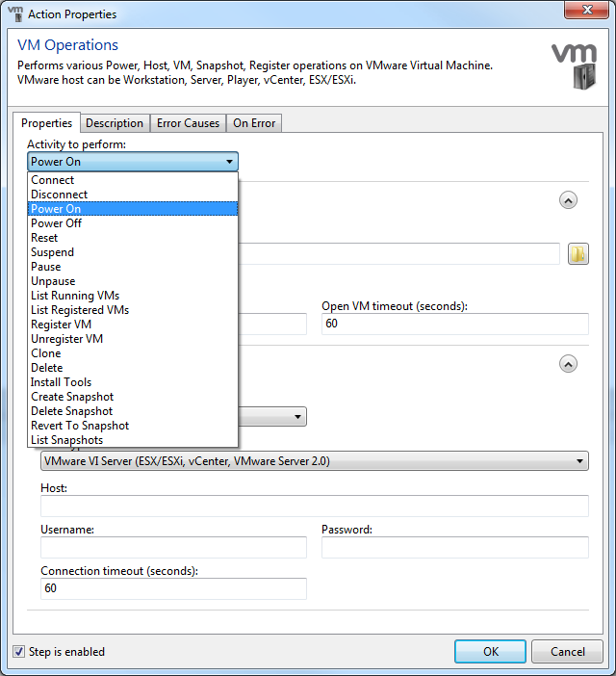Choose the highlighted Power On list entry

pos(133,209)
